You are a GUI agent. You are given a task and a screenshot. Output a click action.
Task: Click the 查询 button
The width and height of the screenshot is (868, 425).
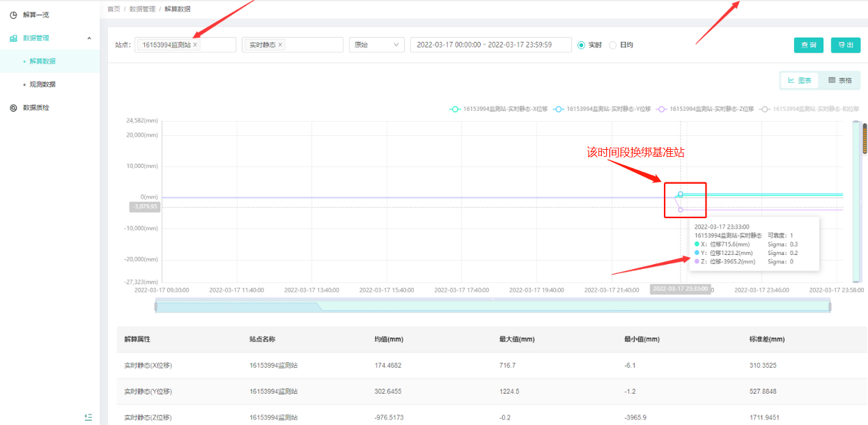point(808,45)
